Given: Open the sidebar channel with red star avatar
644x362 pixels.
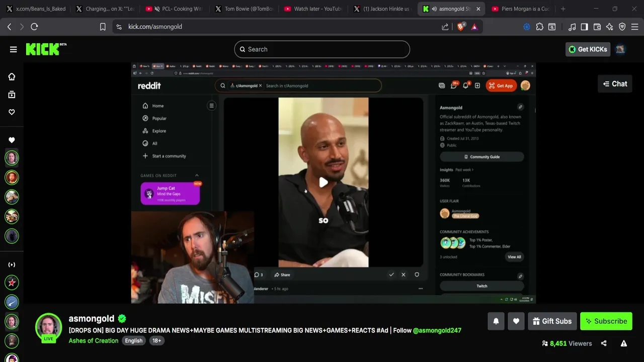Looking at the screenshot, I should pos(12,283).
